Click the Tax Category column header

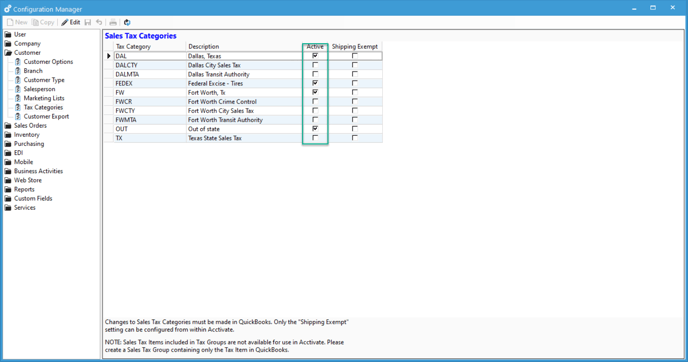click(x=150, y=47)
